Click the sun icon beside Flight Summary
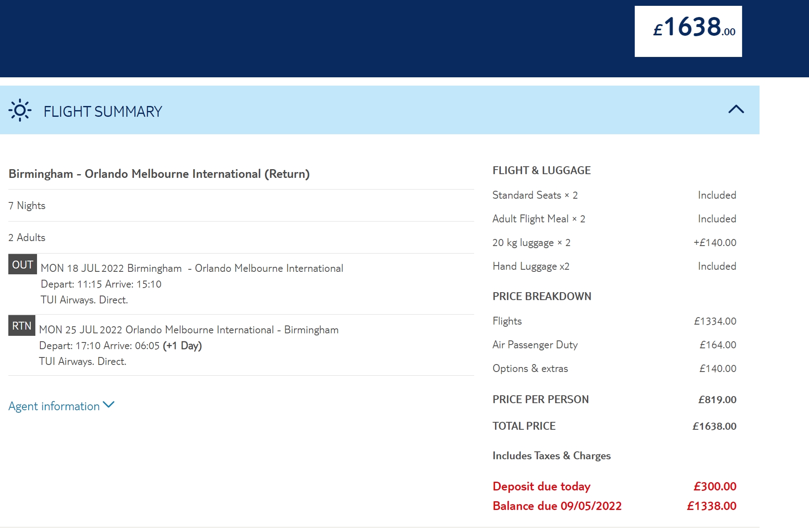The height and width of the screenshot is (532, 809). 20,111
